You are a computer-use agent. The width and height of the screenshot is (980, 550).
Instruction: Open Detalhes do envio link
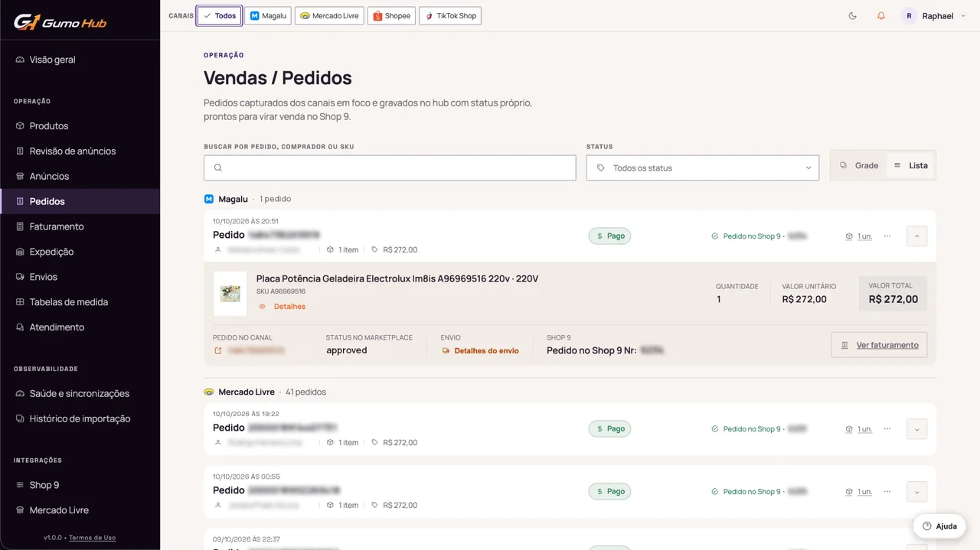point(481,350)
